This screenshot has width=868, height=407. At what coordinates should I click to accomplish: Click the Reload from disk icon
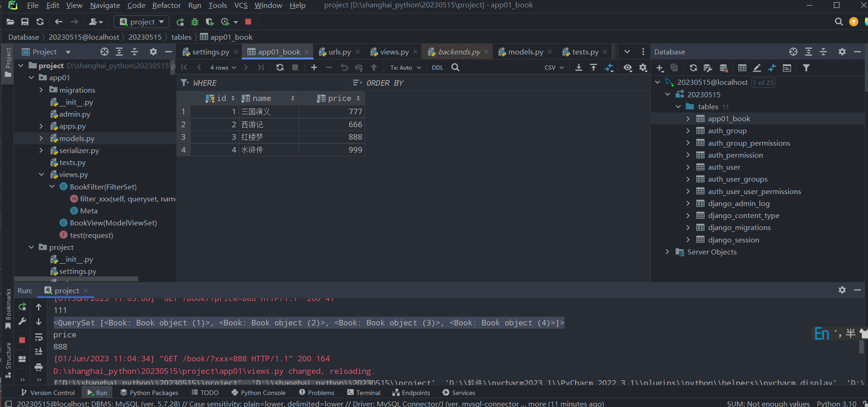[40, 22]
